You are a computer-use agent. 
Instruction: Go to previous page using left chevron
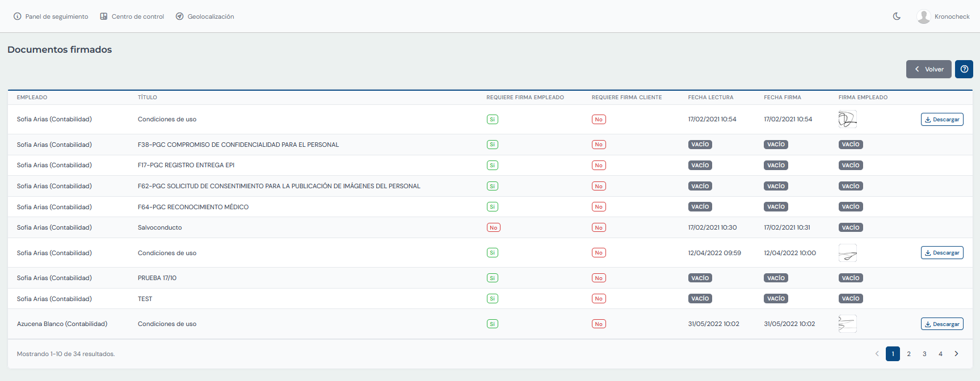point(877,354)
